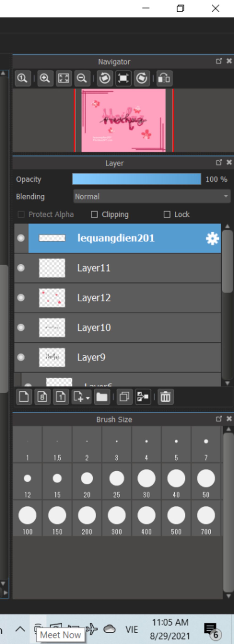
Task: Click the layer Opacity slider
Action: [x=136, y=179]
